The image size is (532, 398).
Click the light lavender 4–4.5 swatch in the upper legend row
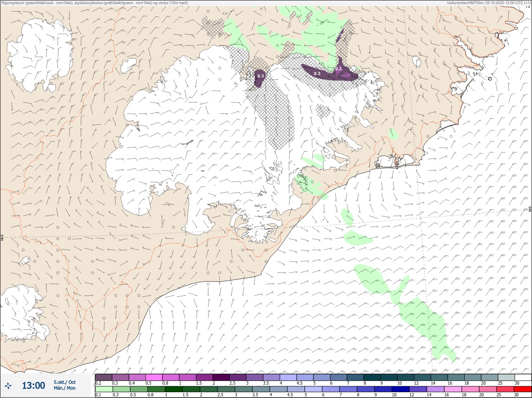[288, 377]
